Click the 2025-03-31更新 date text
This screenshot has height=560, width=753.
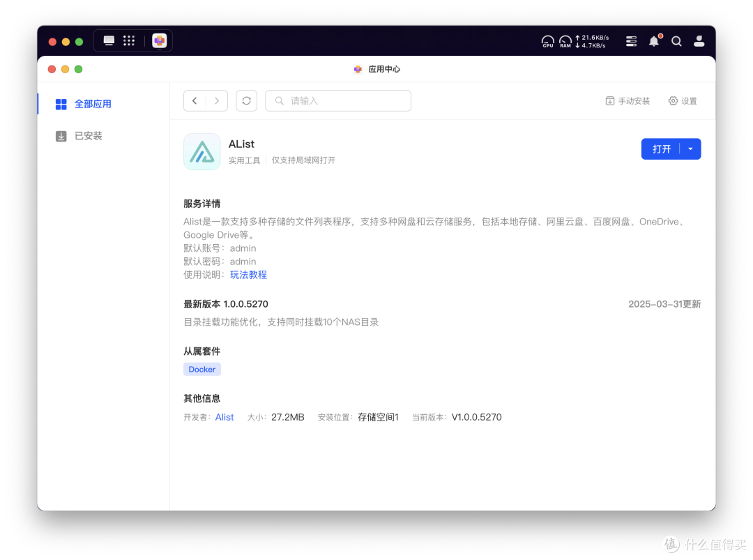(x=664, y=304)
